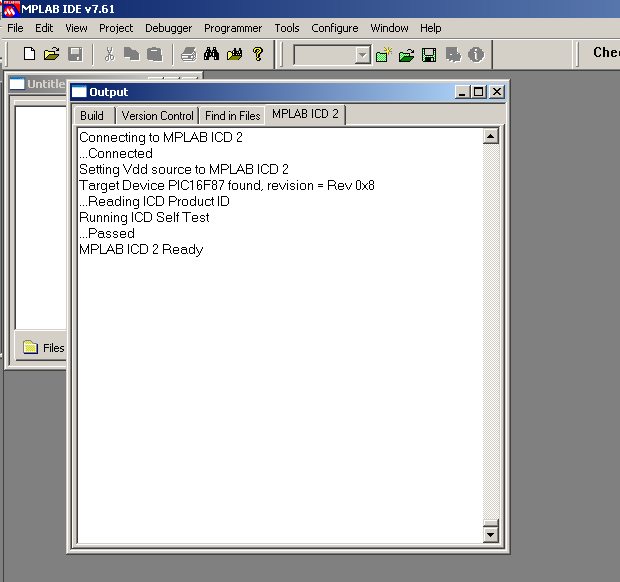Screen dimensions: 620x582
Task: Click Output window scrollbar down arrow
Action: coord(490,535)
